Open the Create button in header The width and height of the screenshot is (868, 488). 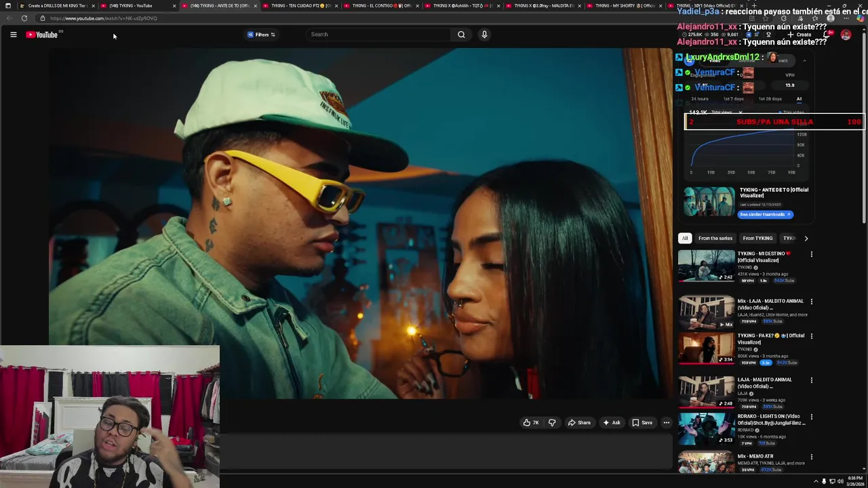(800, 35)
